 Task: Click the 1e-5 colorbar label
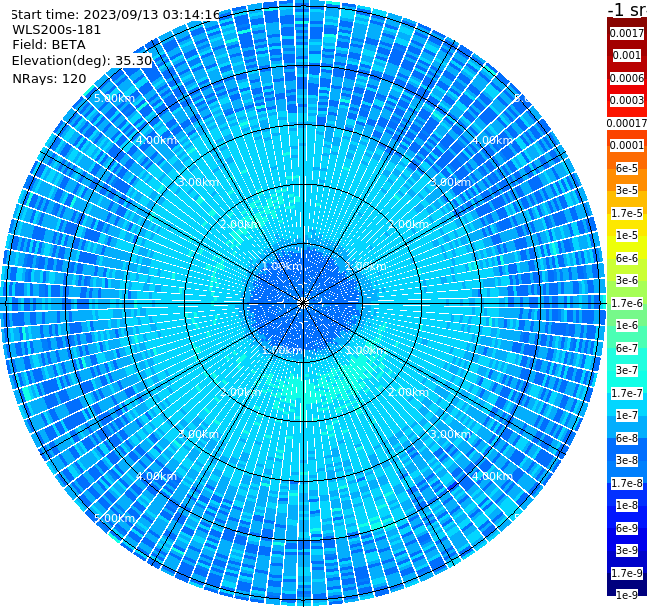click(627, 235)
